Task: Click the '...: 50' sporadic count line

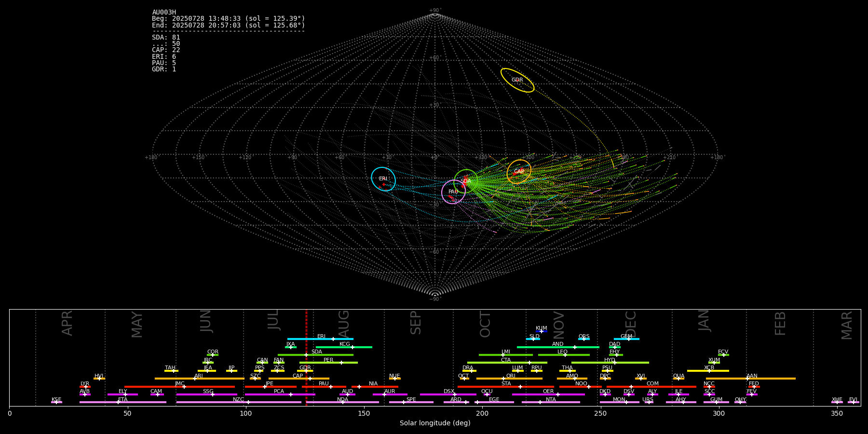Action: 166,44
